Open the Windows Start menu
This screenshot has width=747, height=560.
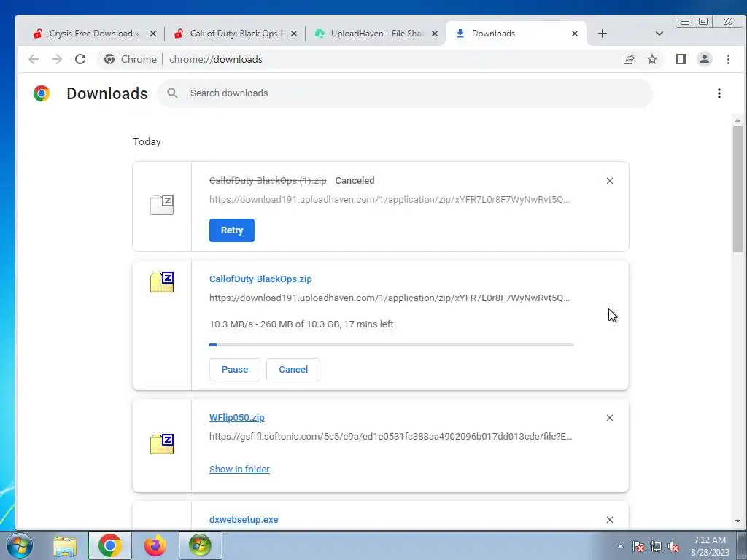click(20, 545)
